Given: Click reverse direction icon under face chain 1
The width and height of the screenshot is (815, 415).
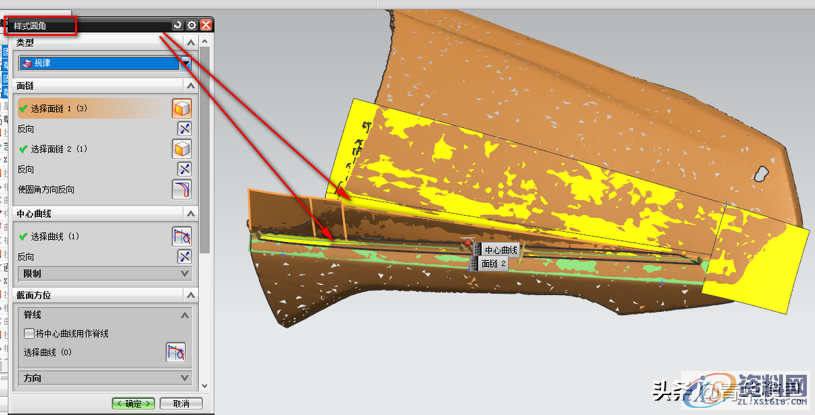Looking at the screenshot, I should (x=183, y=129).
